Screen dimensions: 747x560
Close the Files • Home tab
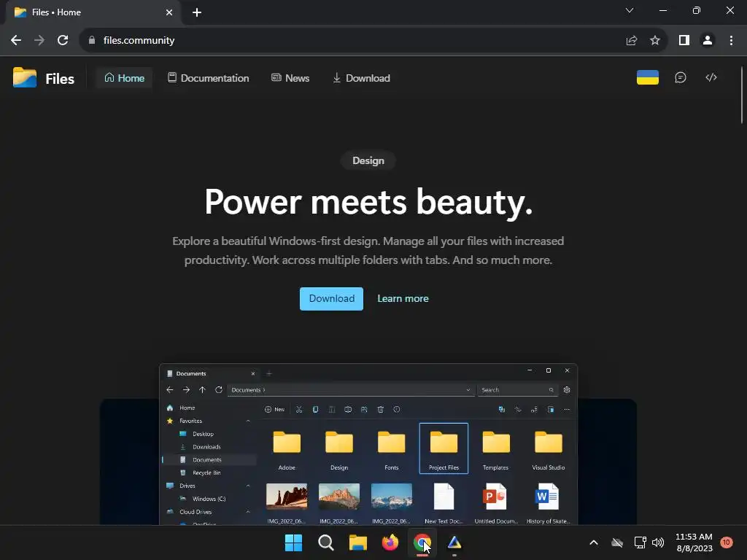pyautogui.click(x=169, y=12)
